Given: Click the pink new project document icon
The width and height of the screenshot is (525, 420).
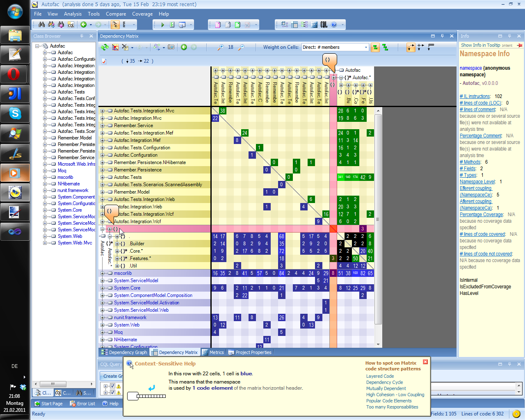Looking at the screenshot, I should (218, 25).
